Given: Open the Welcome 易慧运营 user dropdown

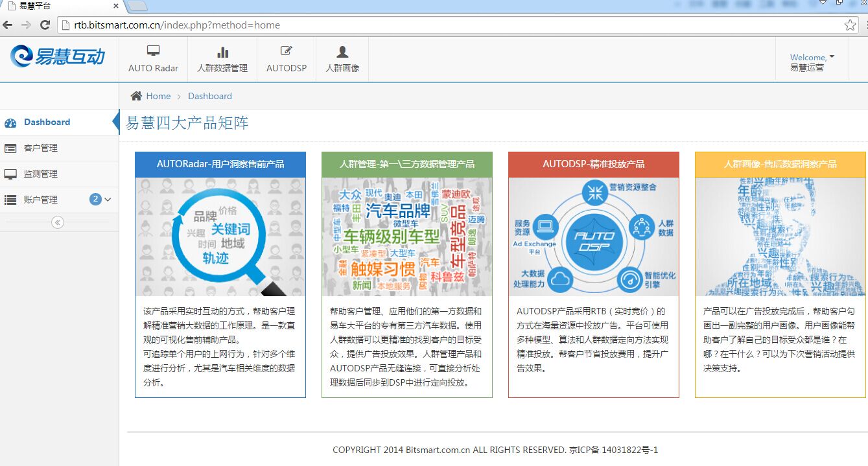Looking at the screenshot, I should tap(812, 62).
